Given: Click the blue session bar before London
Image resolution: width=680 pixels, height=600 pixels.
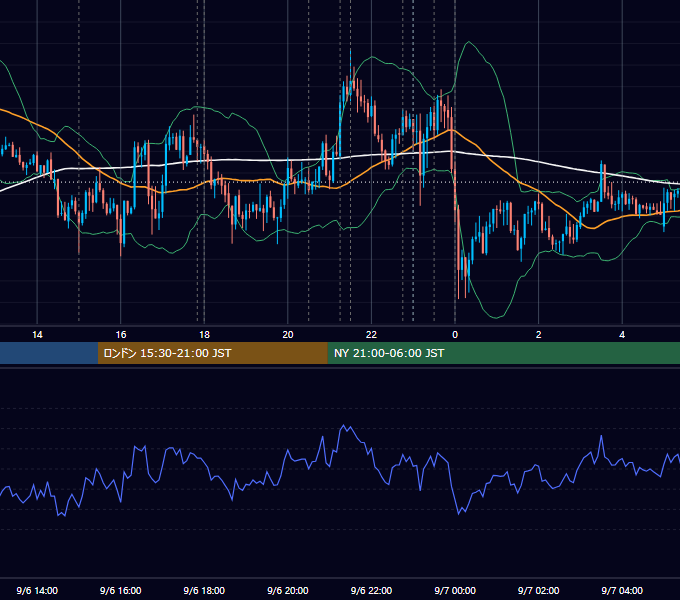Looking at the screenshot, I should click(x=49, y=353).
